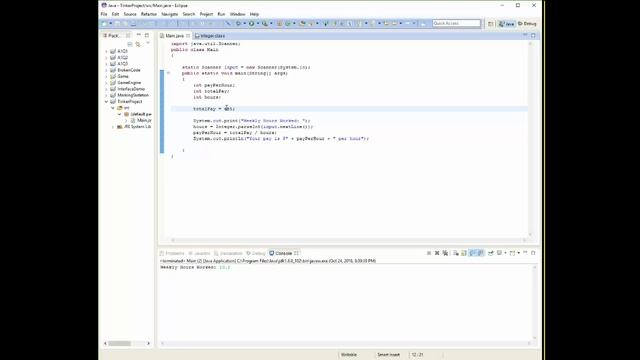Screen dimensions: 640x360
Task: Open the Open Console dropdown
Action: (x=518, y=253)
